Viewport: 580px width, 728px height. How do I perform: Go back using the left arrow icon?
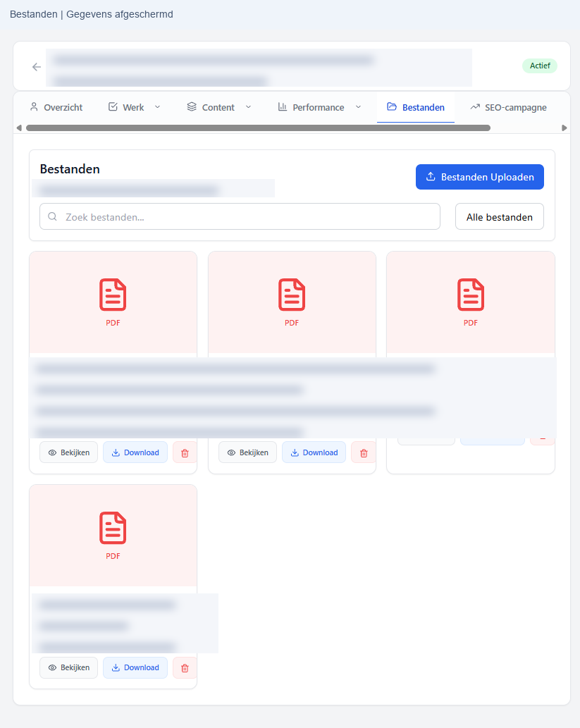point(37,67)
